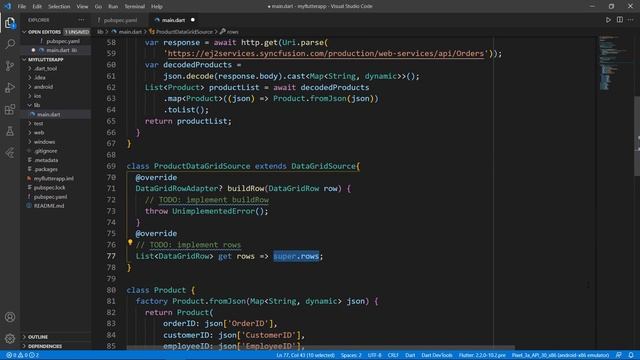Switch to the pubspec.yaml tab

tap(120, 20)
